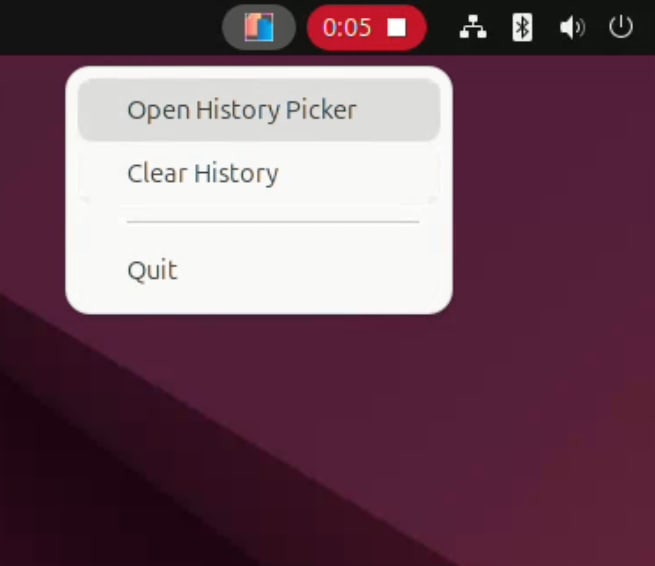Click the network topology indicator in the top panel
This screenshot has width=655, height=566.
pos(473,28)
